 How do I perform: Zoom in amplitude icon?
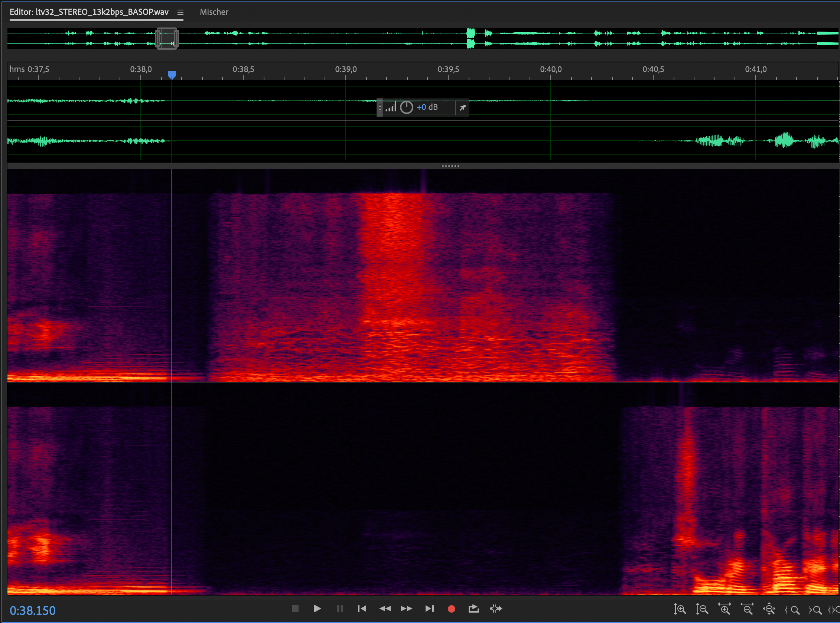[680, 609]
